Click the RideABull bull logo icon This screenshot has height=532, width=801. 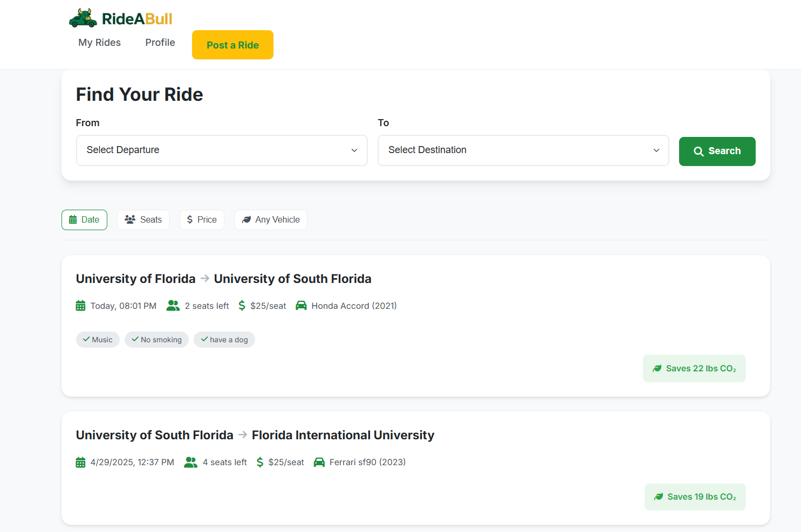83,18
